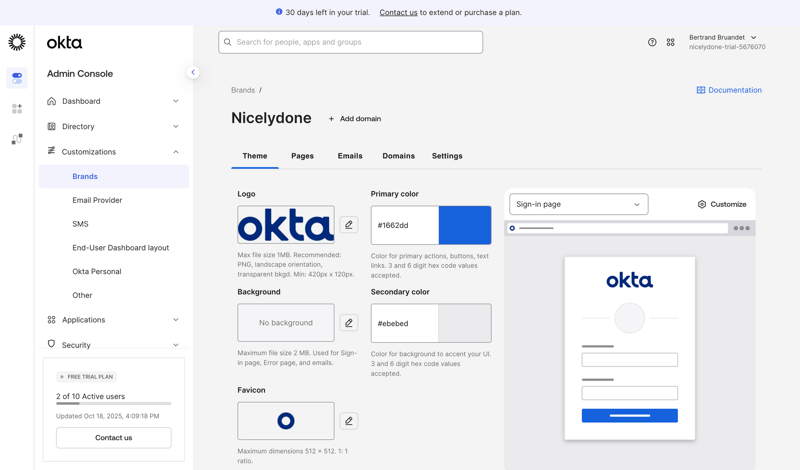
Task: Click the Applications grid icon in sidebar
Action: [52, 319]
